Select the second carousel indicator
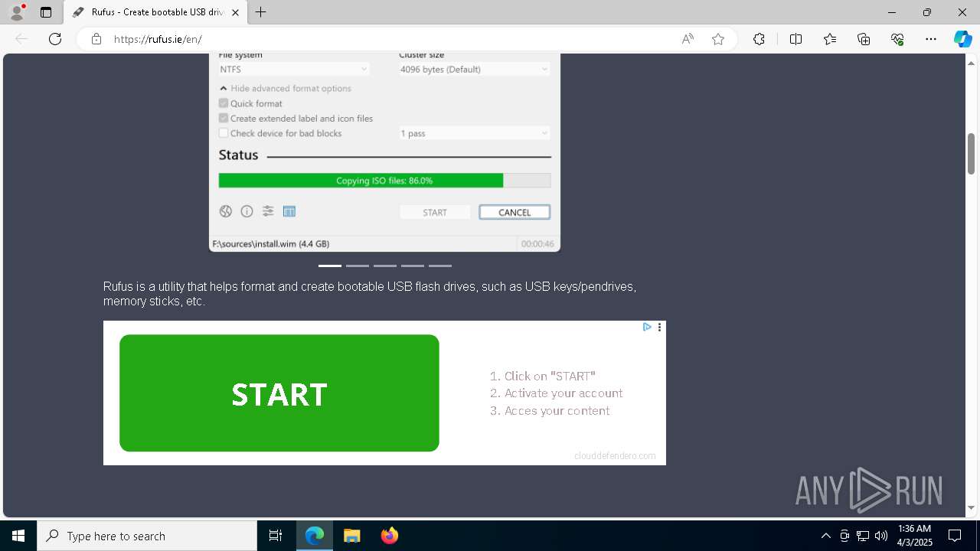 point(358,266)
